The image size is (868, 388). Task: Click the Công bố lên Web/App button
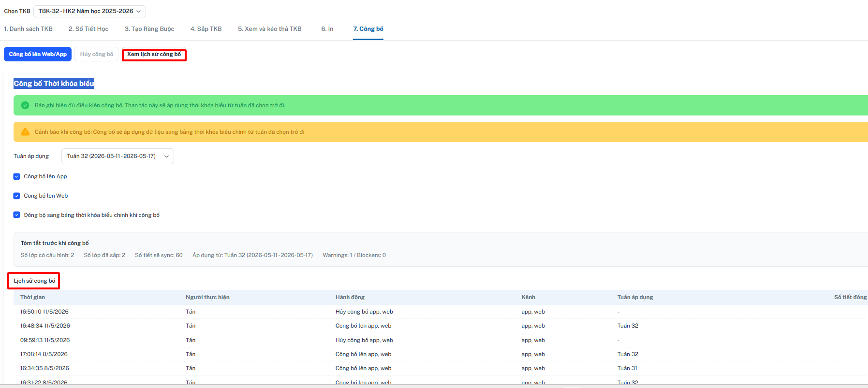(38, 54)
